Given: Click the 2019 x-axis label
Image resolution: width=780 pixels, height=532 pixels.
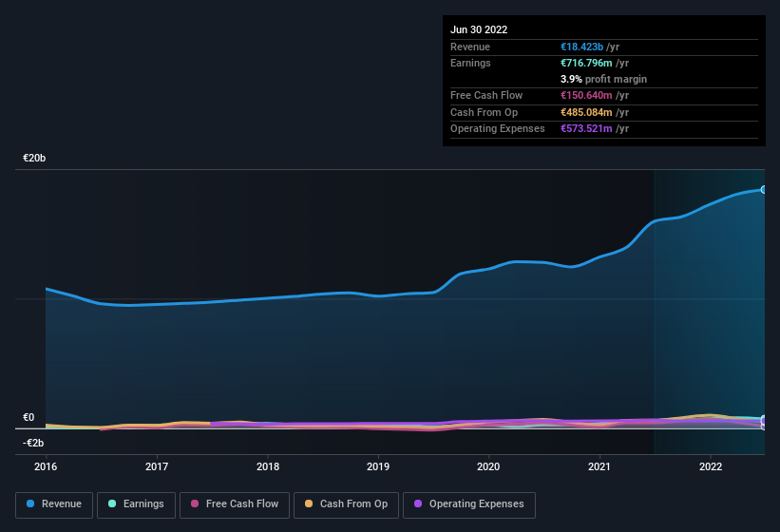Looking at the screenshot, I should tap(378, 466).
